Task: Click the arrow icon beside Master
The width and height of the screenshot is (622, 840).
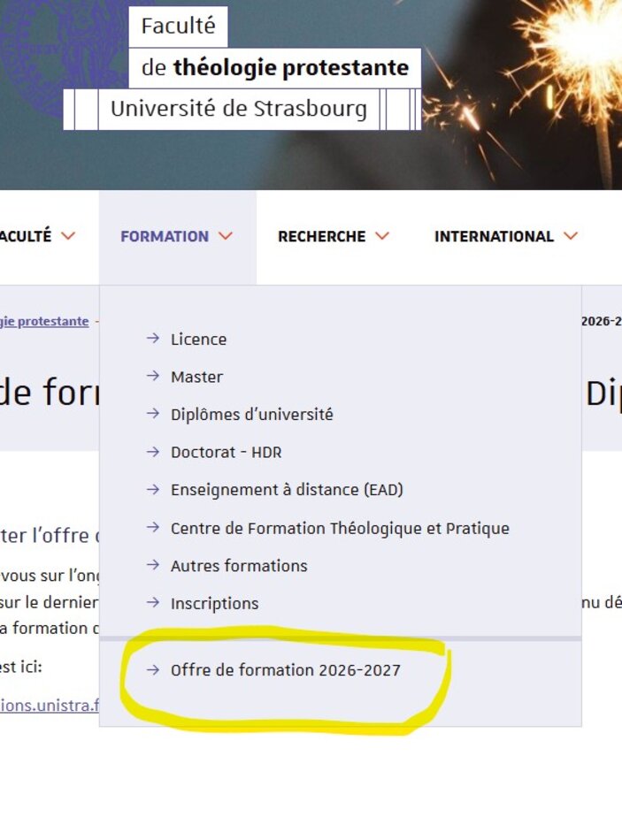Action: [153, 377]
